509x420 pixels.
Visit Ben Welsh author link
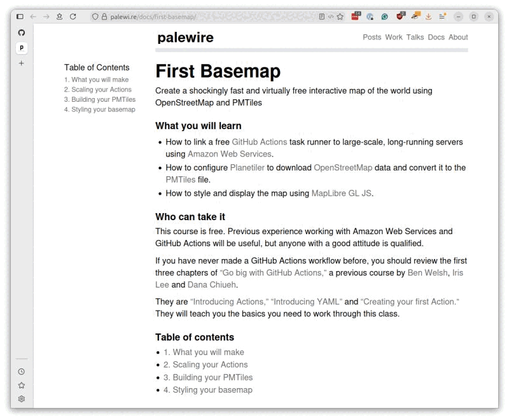428,272
